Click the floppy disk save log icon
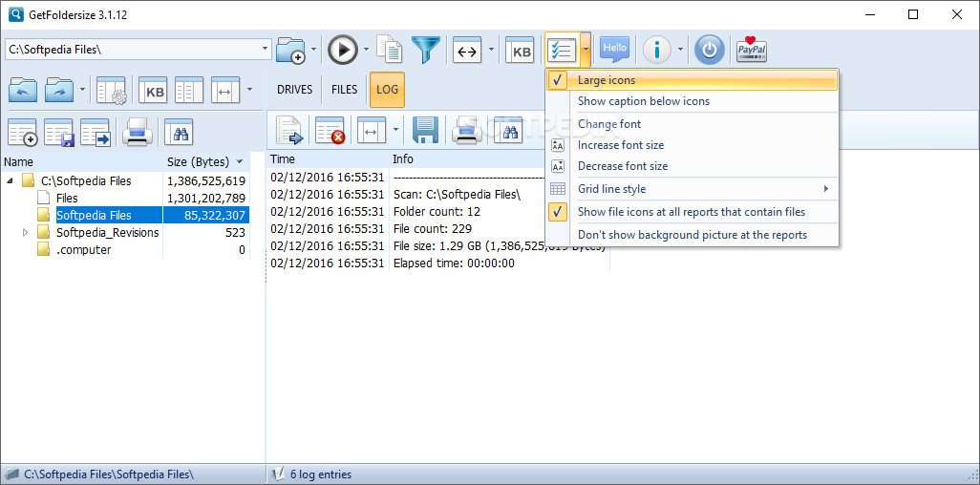The width and height of the screenshot is (980, 485). tap(426, 131)
